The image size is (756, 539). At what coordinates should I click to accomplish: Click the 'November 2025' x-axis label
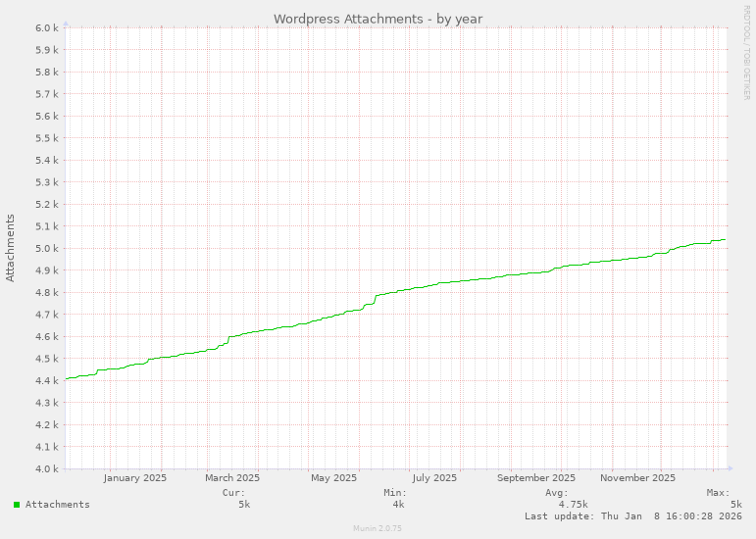(x=637, y=478)
